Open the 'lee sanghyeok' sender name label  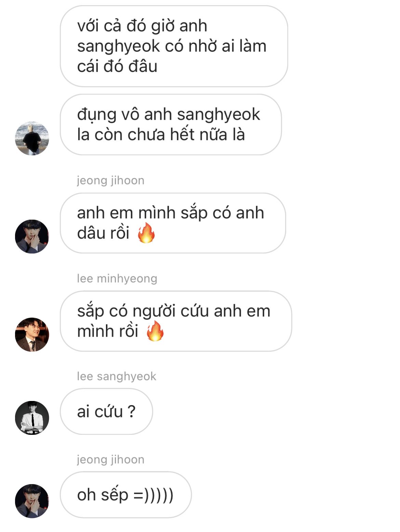pos(117,376)
